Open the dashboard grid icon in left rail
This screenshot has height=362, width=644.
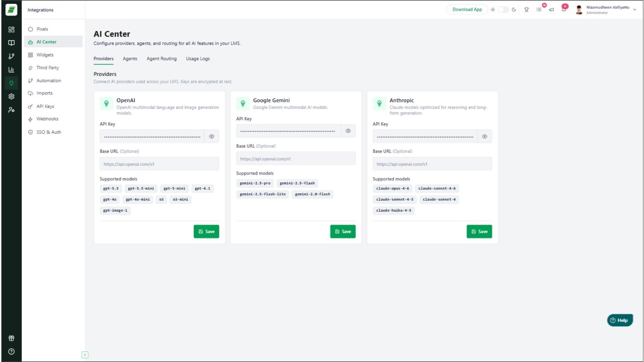point(11,29)
